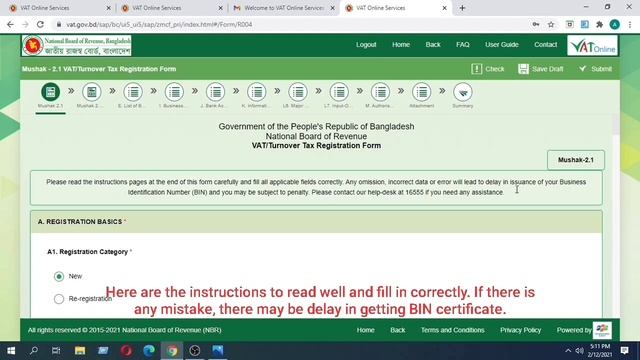Click the footer Home link
The height and width of the screenshot is (360, 640).
click(x=366, y=330)
